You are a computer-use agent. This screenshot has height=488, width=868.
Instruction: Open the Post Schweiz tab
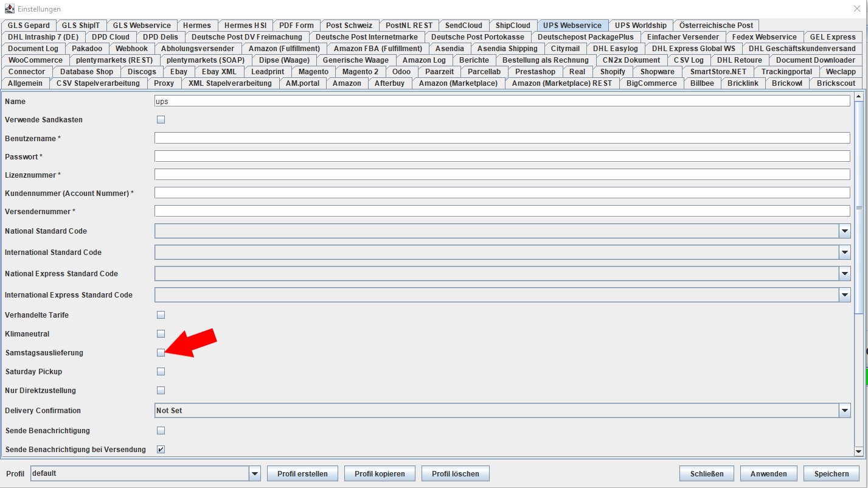click(x=349, y=26)
